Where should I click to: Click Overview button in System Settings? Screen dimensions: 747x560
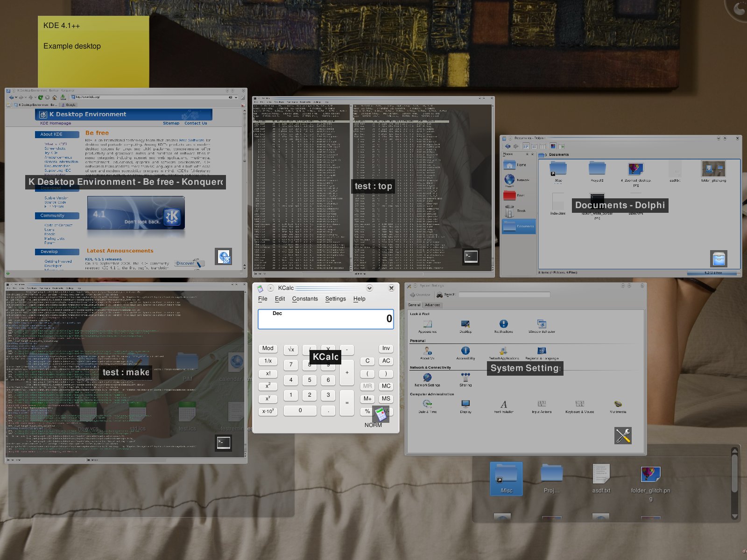click(420, 295)
